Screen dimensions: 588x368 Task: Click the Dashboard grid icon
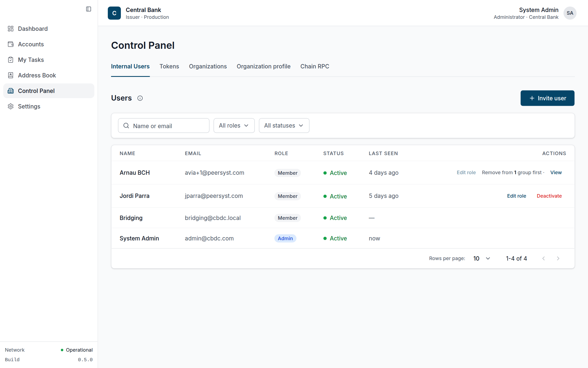11,29
